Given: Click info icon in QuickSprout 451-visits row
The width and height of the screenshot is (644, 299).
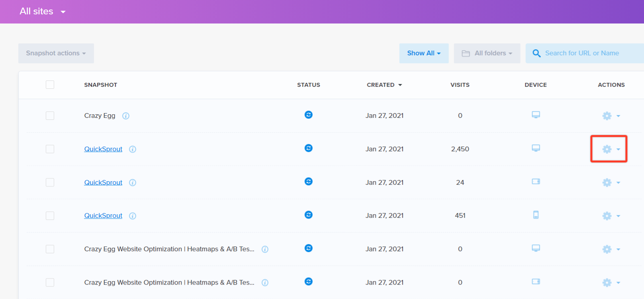Looking at the screenshot, I should coord(133,216).
